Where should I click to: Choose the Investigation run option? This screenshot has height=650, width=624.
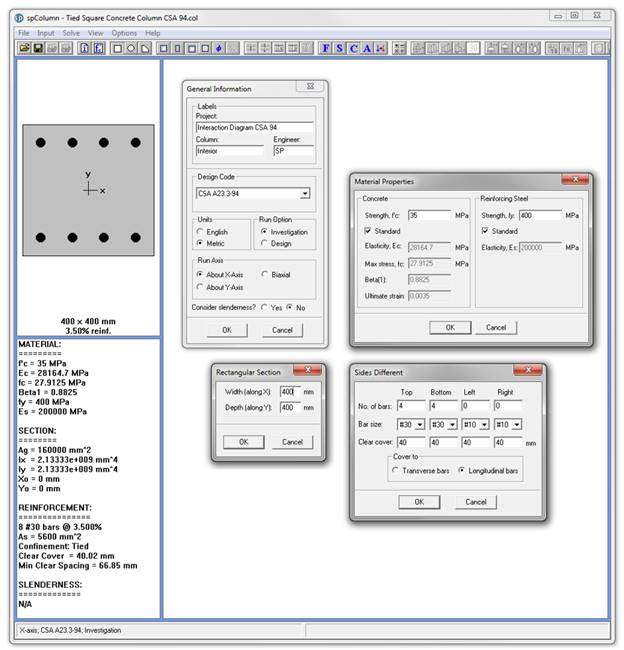(264, 231)
